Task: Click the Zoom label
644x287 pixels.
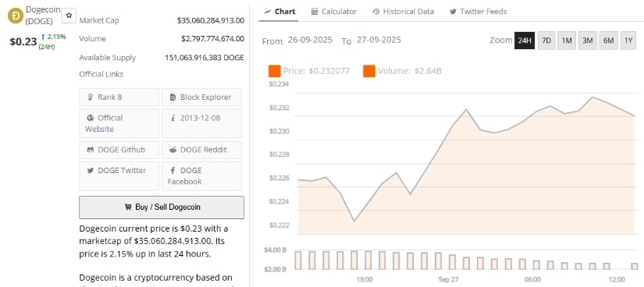Action: [x=500, y=41]
